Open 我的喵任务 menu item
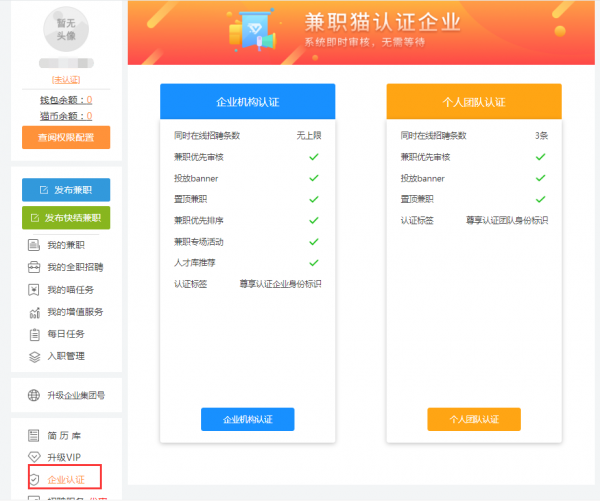 click(70, 290)
